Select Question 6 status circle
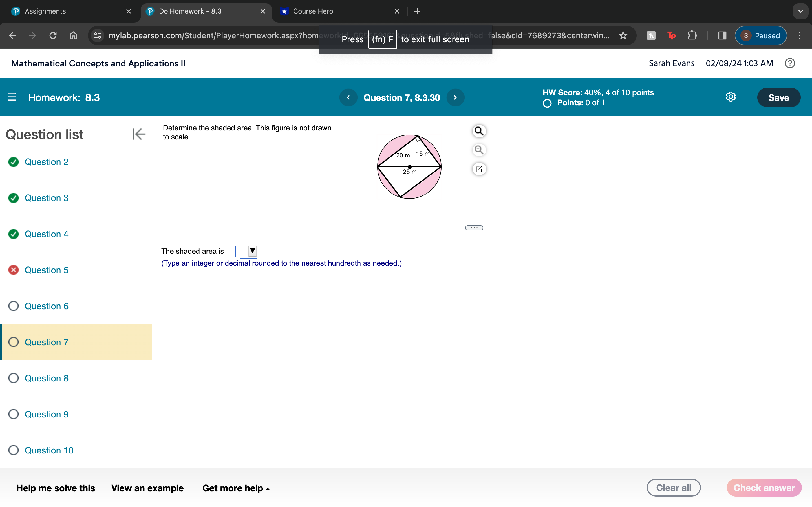Screen dimensions: 812x507 pos(14,306)
